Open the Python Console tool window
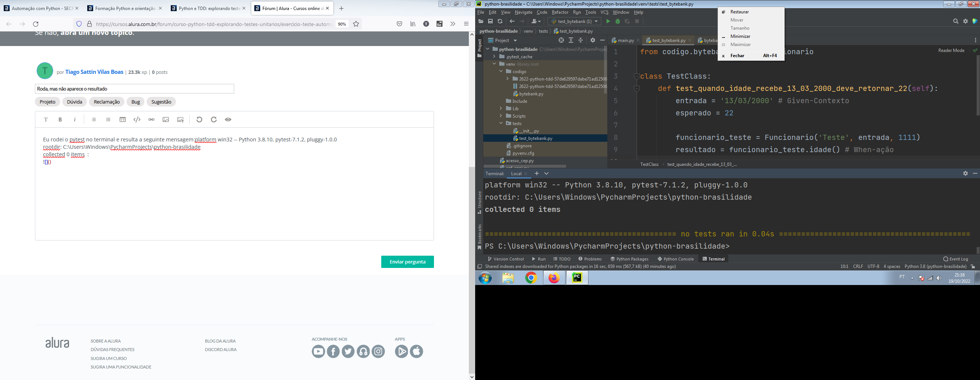This screenshot has width=980, height=380. click(675, 259)
